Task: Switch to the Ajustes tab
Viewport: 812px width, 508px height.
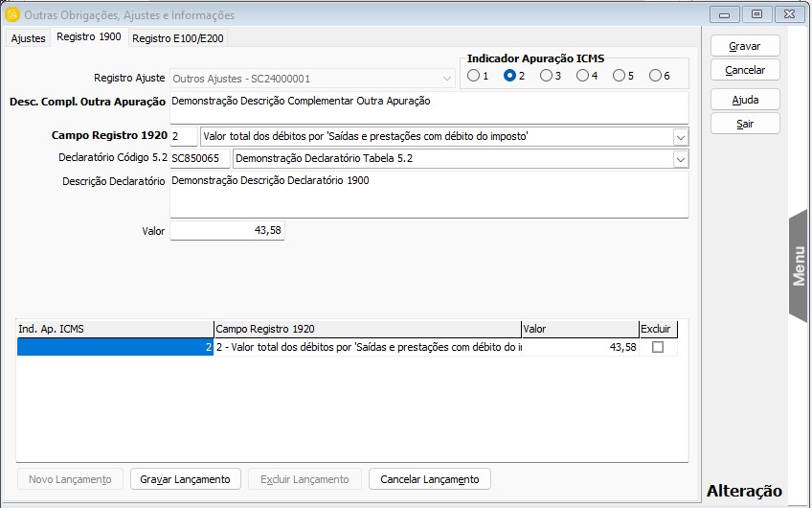Action: tap(28, 38)
